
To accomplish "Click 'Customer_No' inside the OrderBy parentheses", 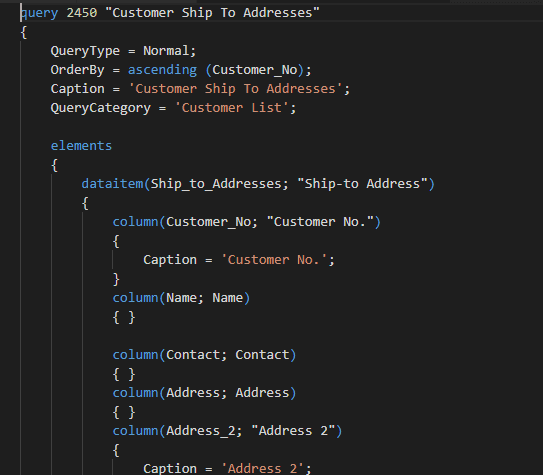I will [255, 70].
